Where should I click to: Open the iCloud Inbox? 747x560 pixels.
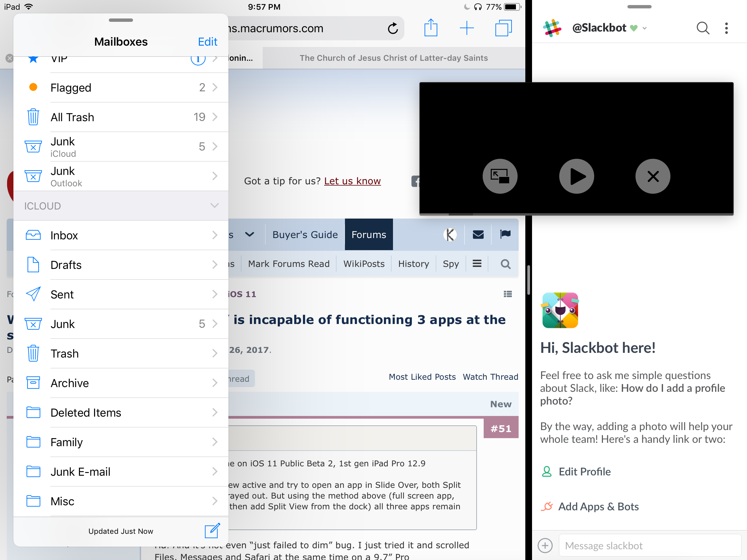[121, 235]
